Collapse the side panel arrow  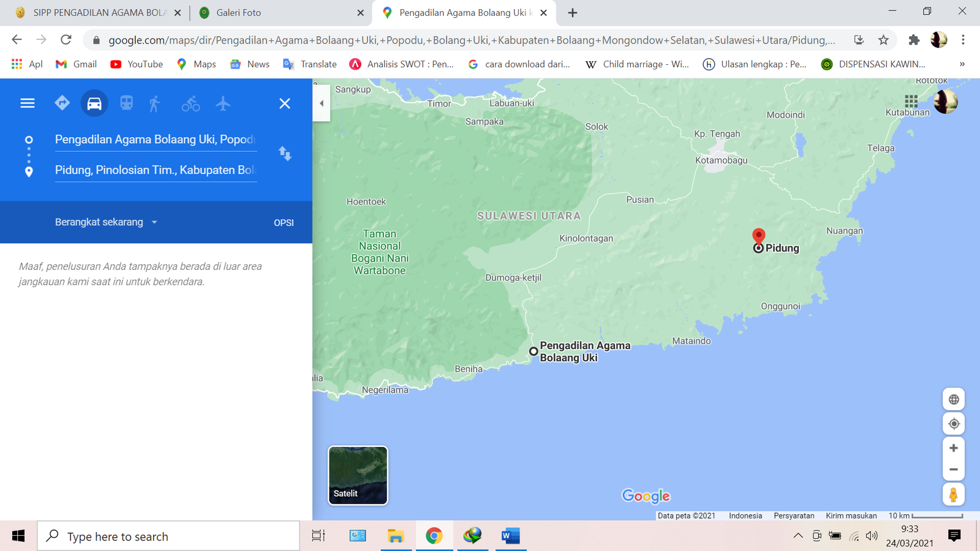(322, 103)
